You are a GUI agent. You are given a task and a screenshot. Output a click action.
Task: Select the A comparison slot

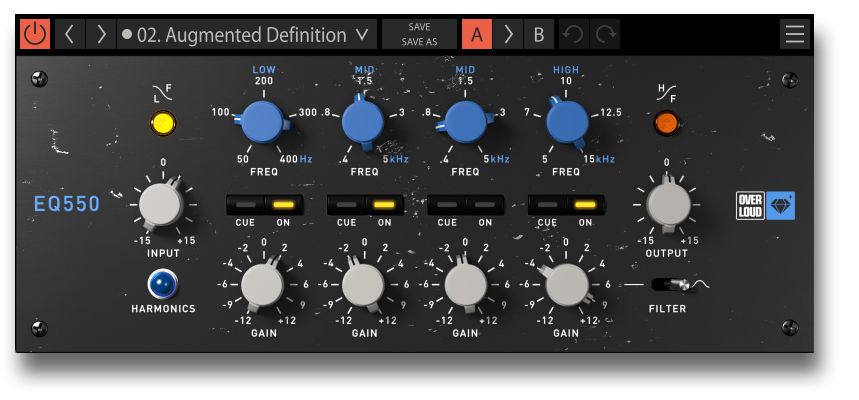point(477,35)
